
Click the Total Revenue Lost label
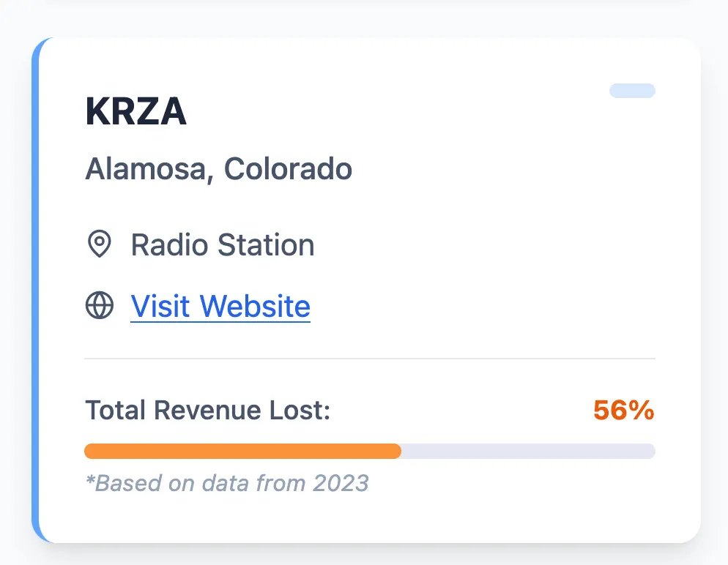[x=208, y=411]
